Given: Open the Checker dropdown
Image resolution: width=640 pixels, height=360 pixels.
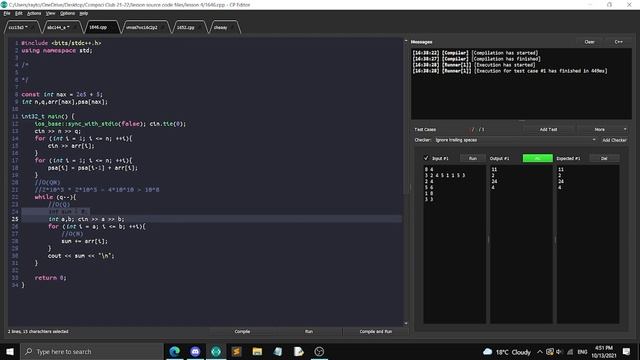Looking at the screenshot, I should pos(515,140).
